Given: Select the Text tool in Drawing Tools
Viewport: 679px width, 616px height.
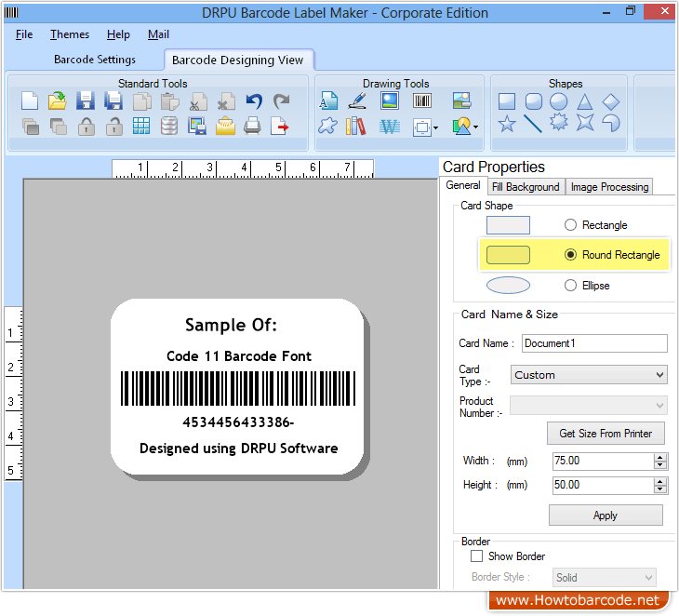Looking at the screenshot, I should (328, 100).
